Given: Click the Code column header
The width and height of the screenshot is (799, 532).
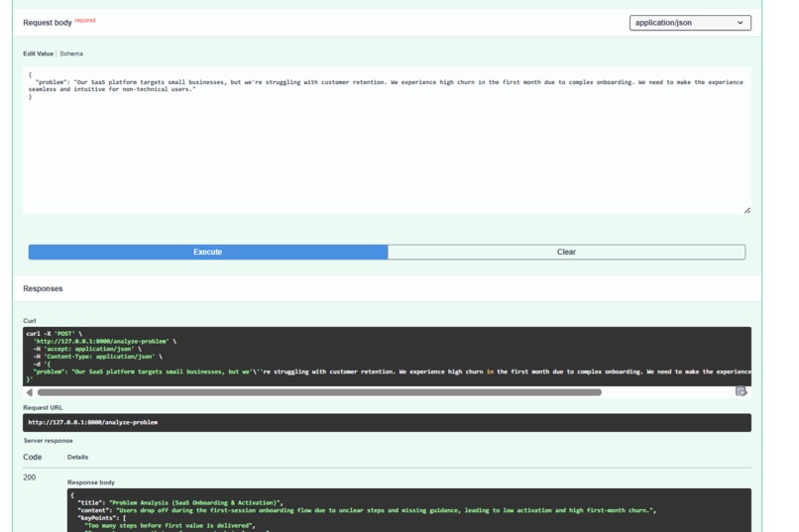Looking at the screenshot, I should (x=32, y=457).
